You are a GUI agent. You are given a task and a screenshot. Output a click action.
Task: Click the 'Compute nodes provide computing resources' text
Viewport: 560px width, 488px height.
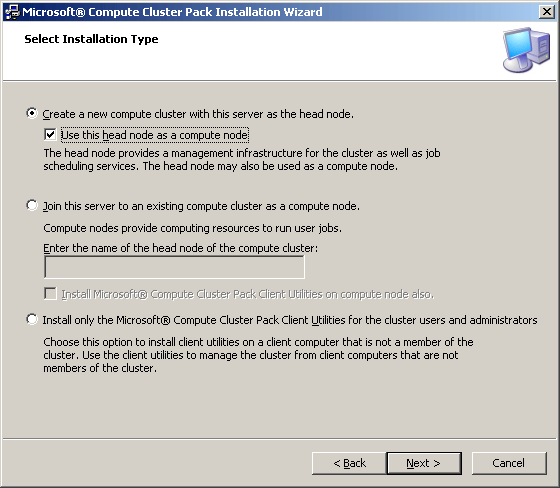coord(192,228)
